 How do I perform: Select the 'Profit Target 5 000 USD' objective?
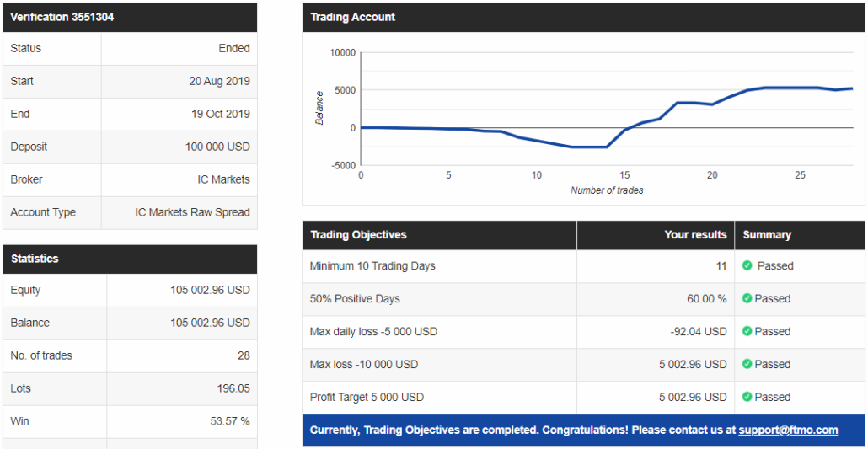point(367,397)
